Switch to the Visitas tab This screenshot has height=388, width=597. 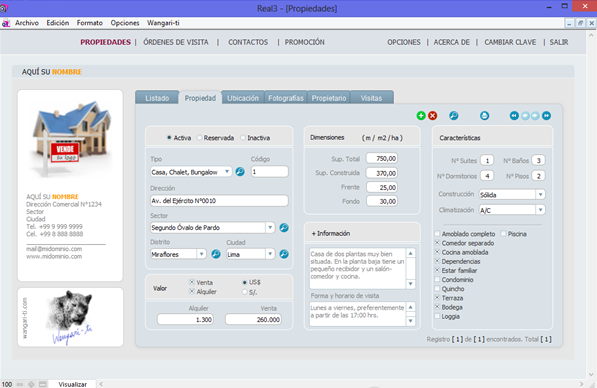pyautogui.click(x=371, y=98)
